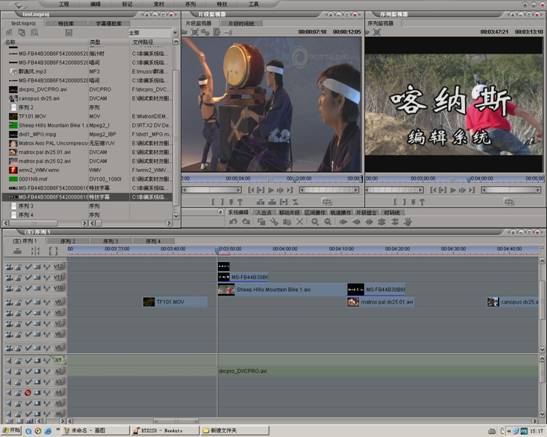The image size is (547, 437).
Task: Click the loop icon under the sequence monitor
Action: click(x=509, y=202)
